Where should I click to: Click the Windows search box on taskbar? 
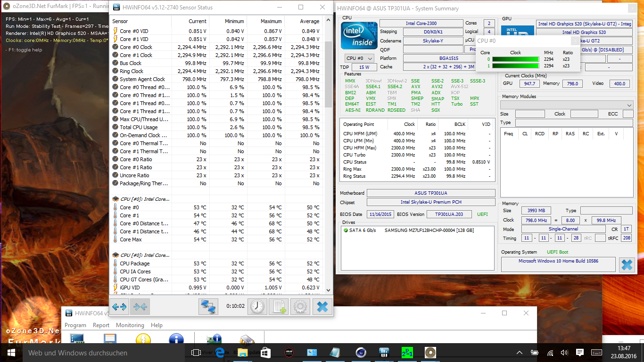105,353
